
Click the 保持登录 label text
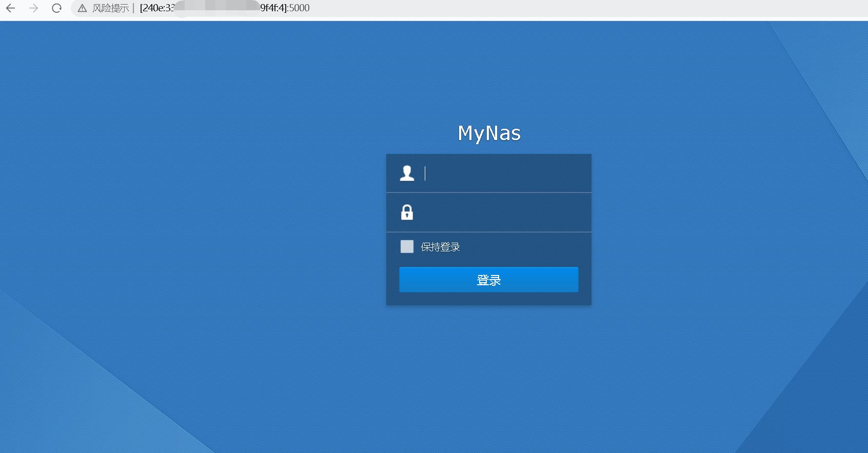click(440, 247)
